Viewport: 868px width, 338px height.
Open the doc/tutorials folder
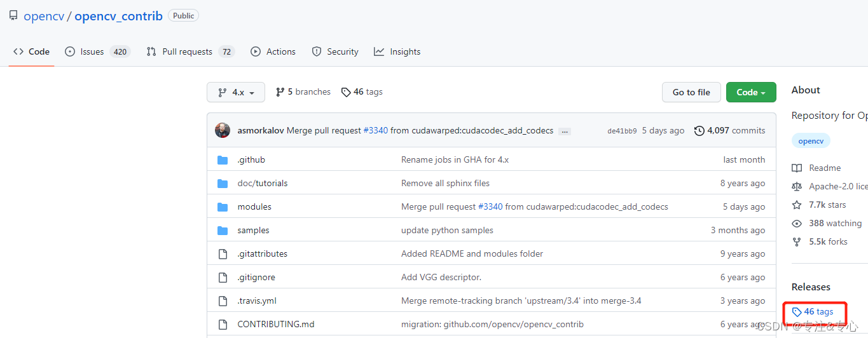(x=263, y=183)
